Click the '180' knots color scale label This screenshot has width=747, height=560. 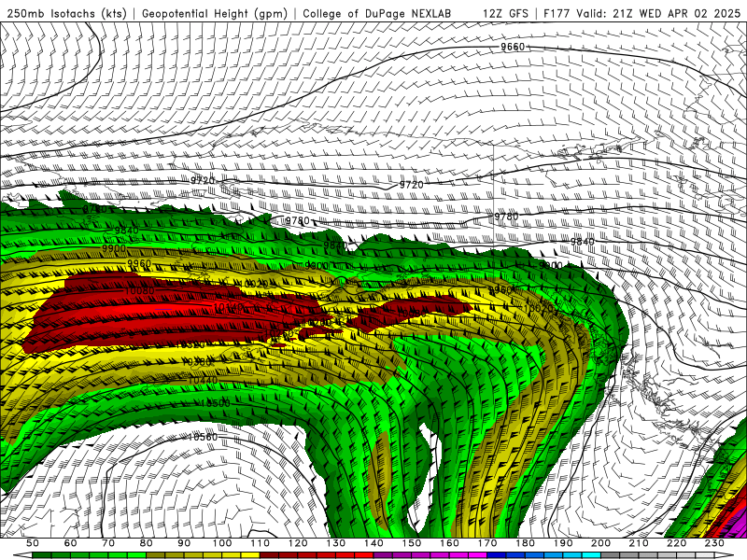pos(525,543)
